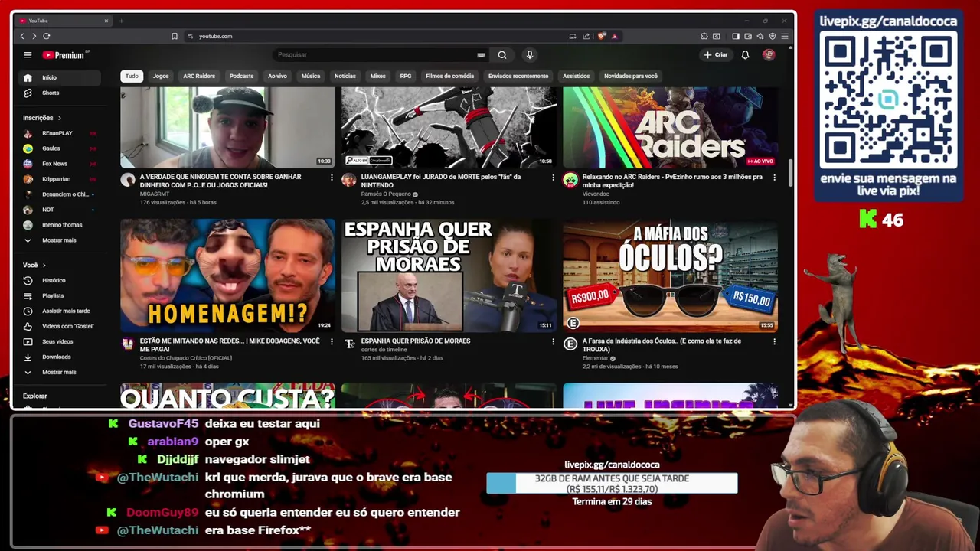Go to Início in sidebar
The image size is (980, 551).
pyautogui.click(x=59, y=77)
